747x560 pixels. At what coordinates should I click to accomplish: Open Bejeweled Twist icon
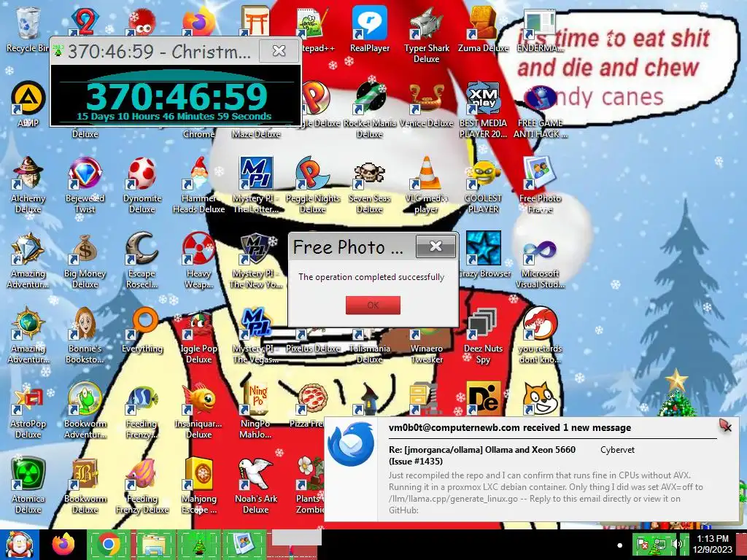[85, 184]
